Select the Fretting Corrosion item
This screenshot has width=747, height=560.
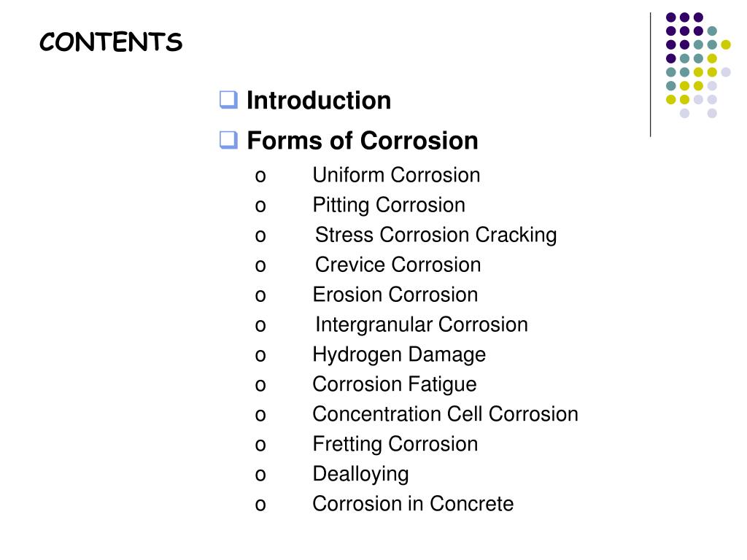pos(395,444)
